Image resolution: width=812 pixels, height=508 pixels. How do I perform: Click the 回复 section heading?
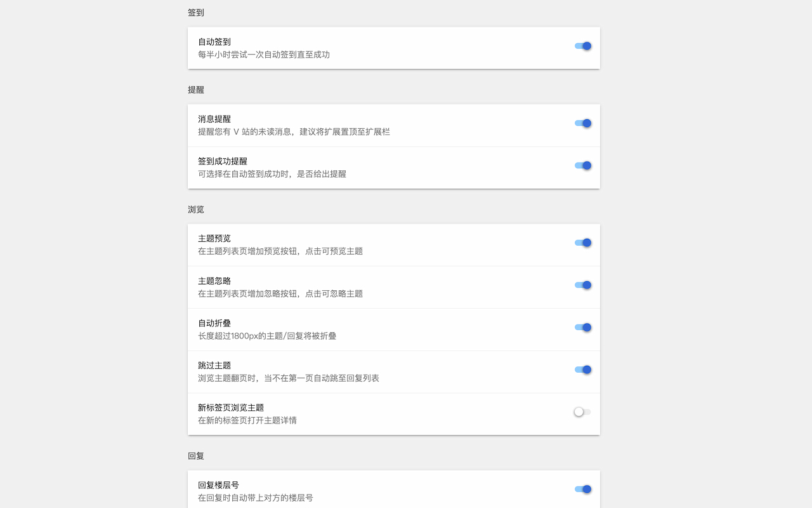coord(196,456)
